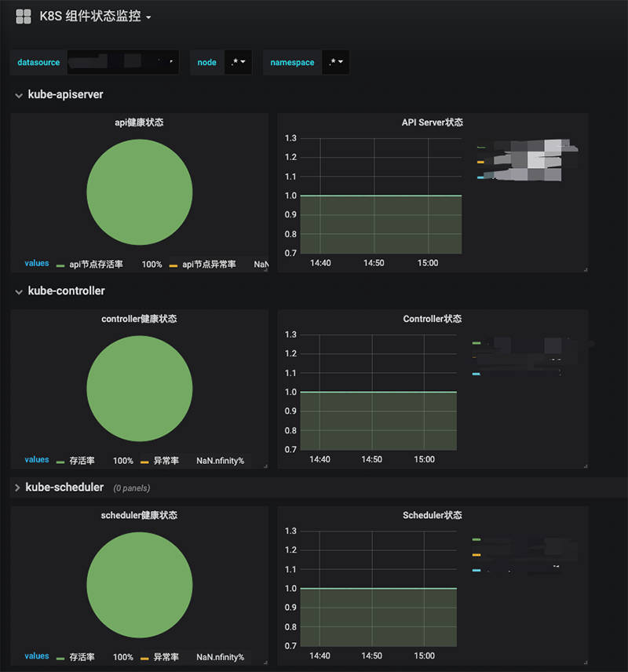
Task: Open the node variable dropdown
Action: [239, 62]
